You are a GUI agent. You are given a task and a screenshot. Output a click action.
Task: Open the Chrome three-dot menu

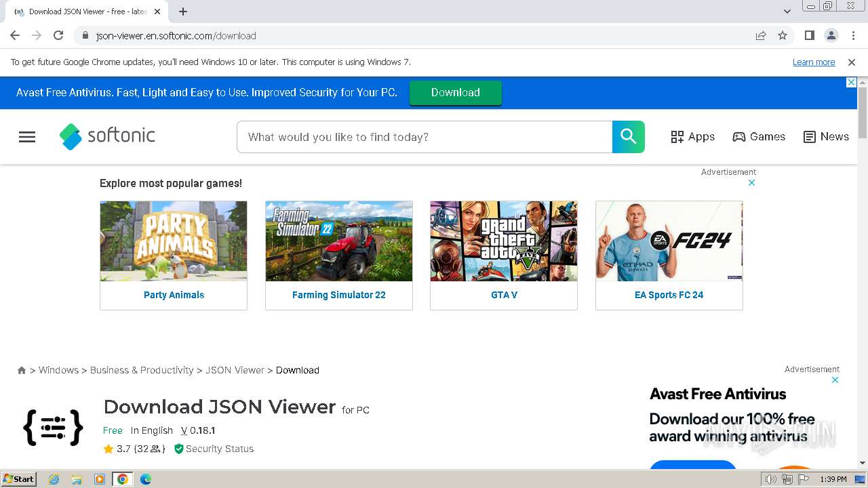(x=853, y=35)
